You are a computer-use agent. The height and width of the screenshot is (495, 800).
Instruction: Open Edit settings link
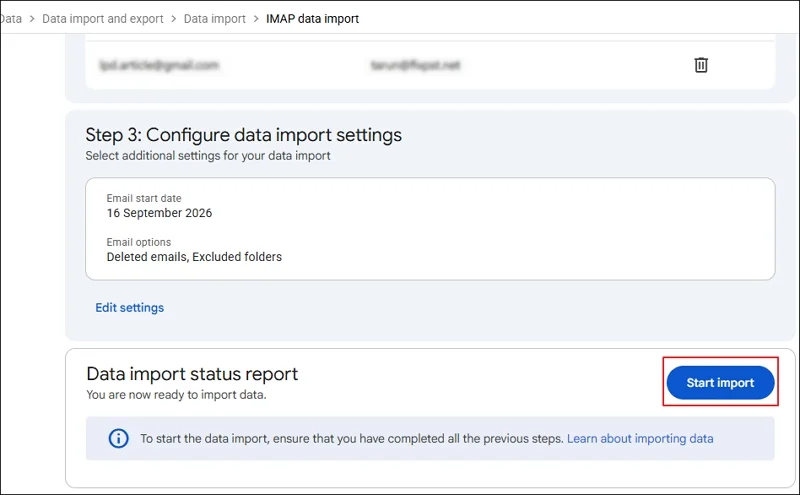130,307
